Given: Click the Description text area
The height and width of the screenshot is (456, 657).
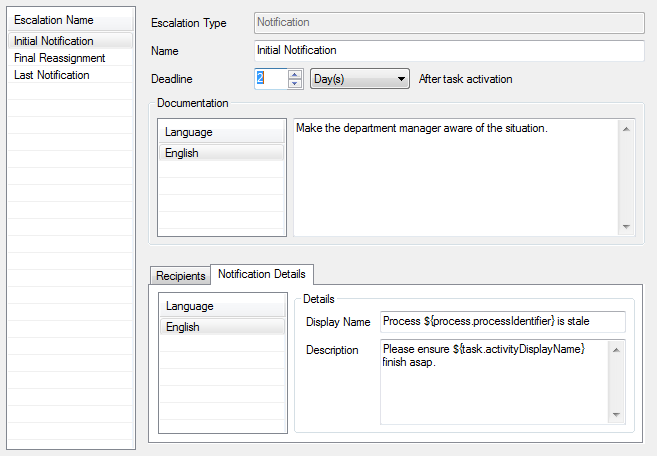Looking at the screenshot, I should pyautogui.click(x=494, y=381).
